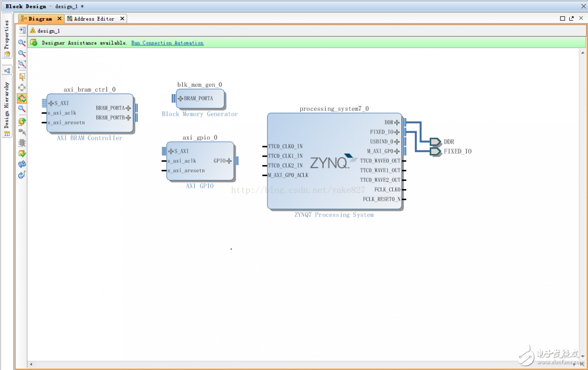Click the Validate Design icon

point(22,154)
